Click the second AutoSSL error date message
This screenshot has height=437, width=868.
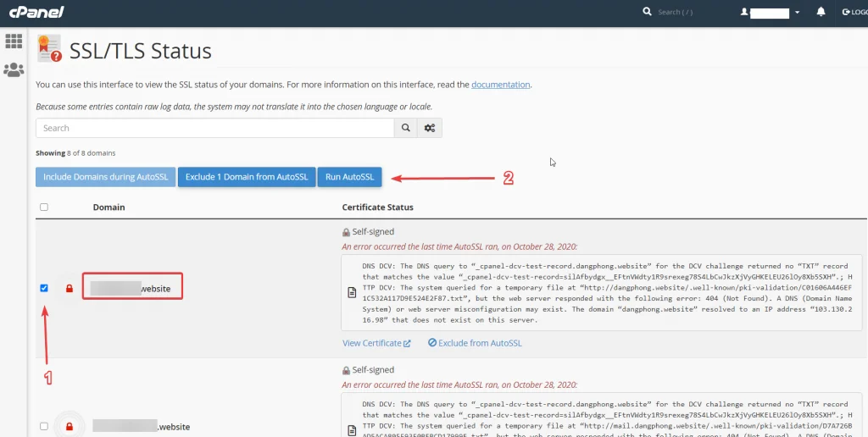[459, 384]
